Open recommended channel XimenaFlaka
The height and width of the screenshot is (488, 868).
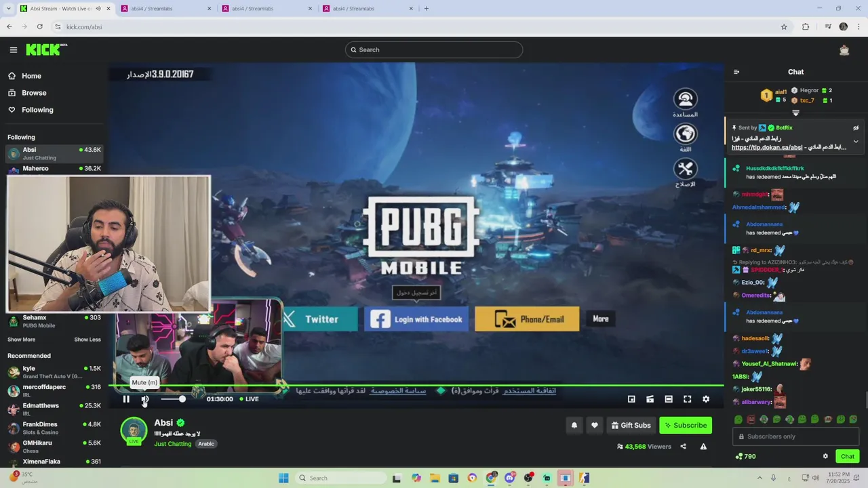54,462
